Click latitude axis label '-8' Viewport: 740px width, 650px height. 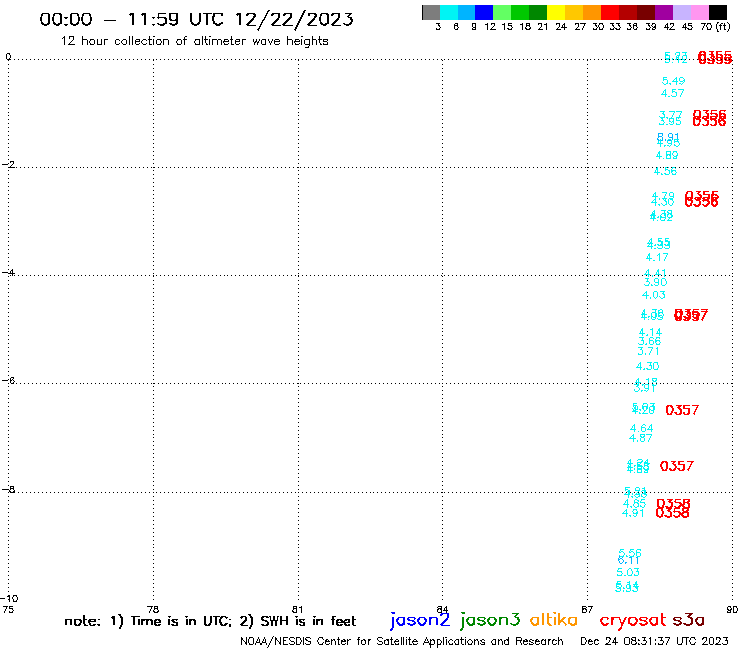(8, 490)
